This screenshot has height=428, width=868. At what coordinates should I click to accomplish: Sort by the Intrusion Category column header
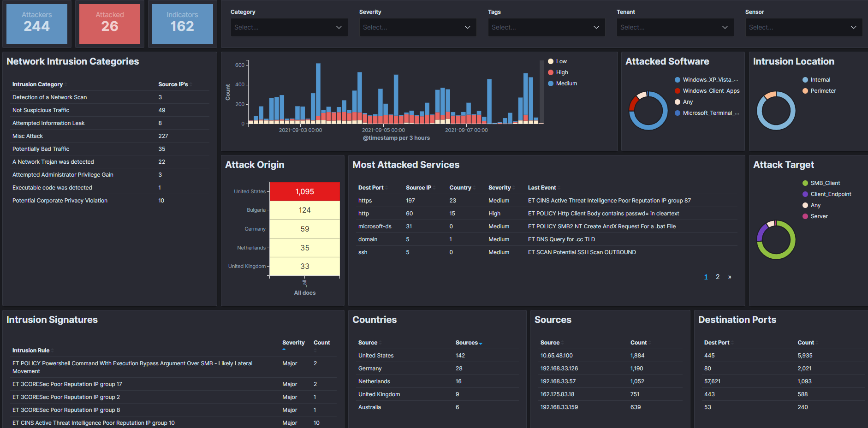(37, 84)
